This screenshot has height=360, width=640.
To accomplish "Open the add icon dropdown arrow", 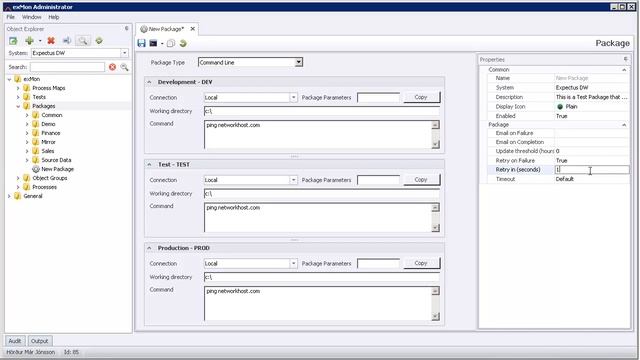I will (40, 41).
